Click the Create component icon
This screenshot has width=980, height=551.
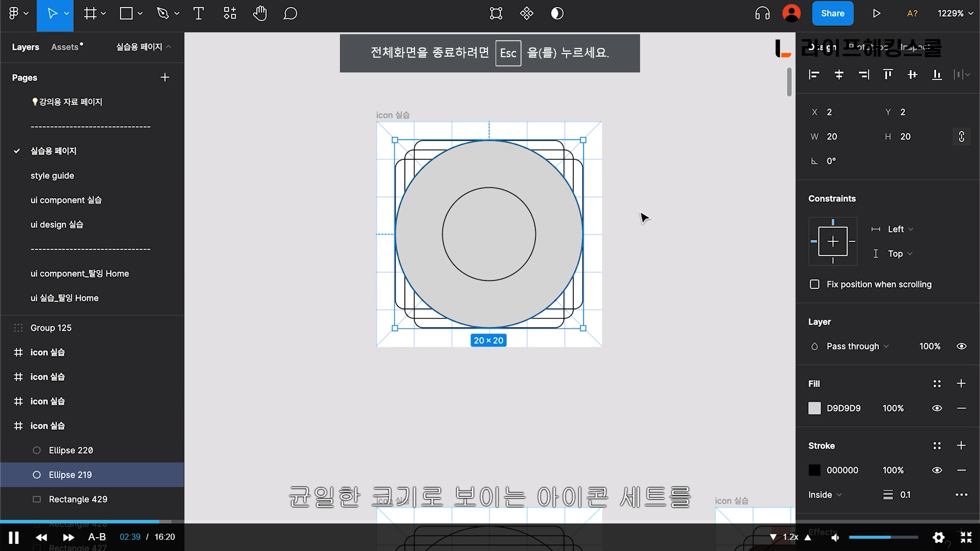pyautogui.click(x=526, y=14)
